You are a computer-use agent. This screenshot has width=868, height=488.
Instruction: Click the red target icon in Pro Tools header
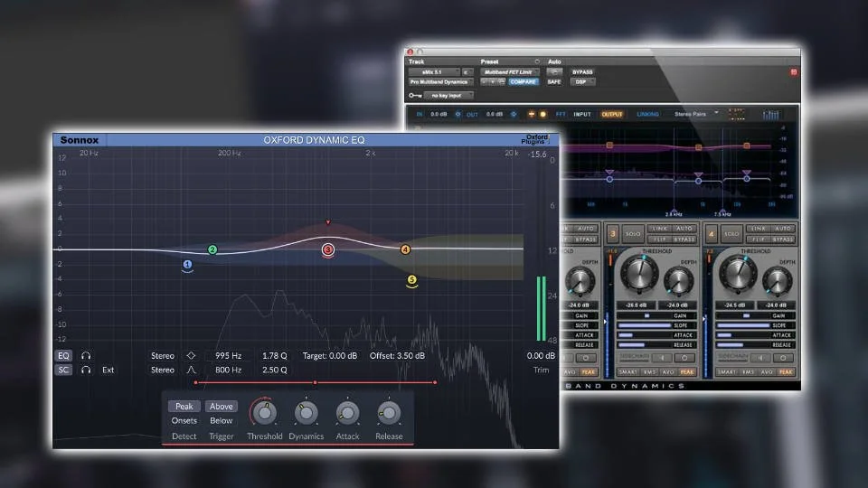(793, 72)
